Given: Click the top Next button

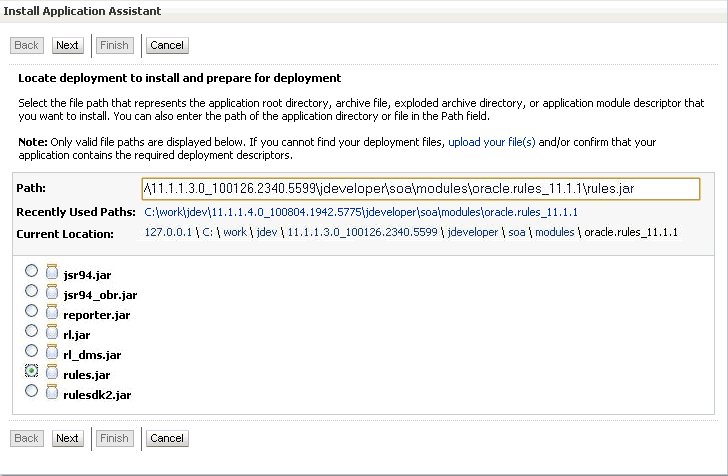Looking at the screenshot, I should (68, 45).
